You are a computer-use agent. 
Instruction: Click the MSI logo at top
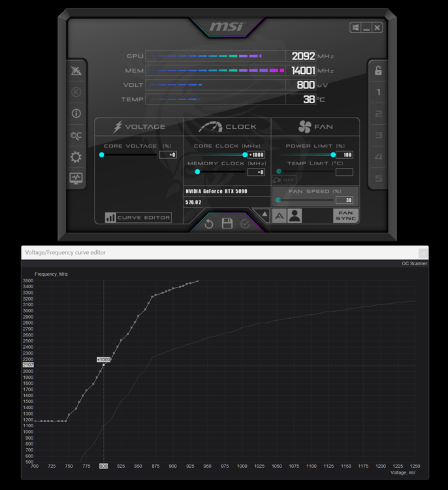click(227, 27)
